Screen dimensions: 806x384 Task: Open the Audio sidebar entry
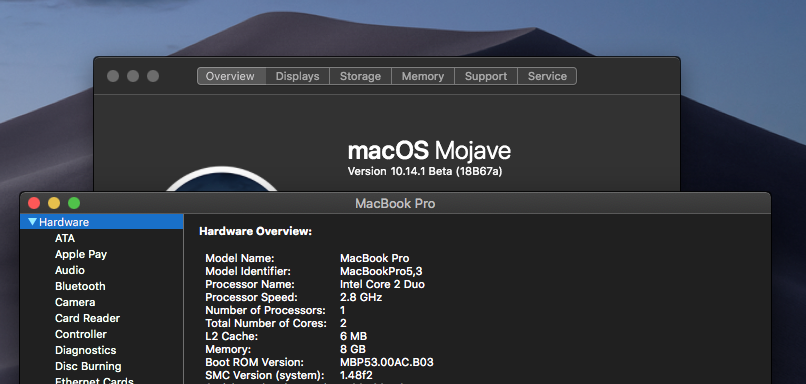[70, 270]
